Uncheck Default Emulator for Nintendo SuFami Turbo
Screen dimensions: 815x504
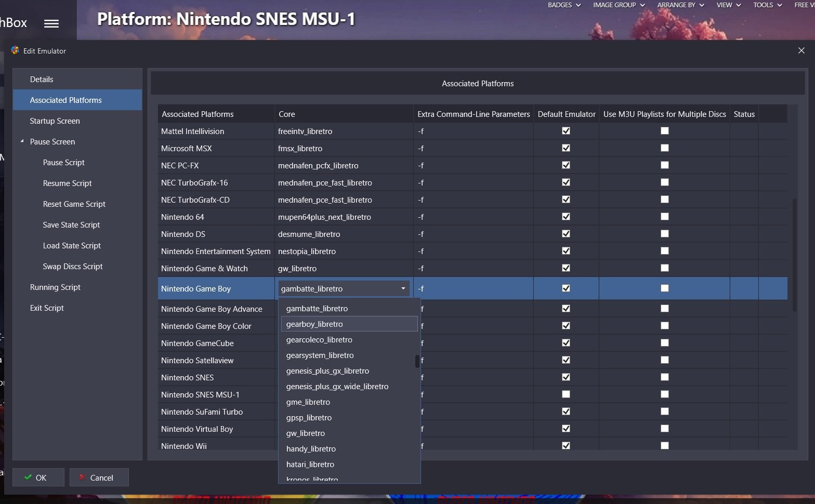(566, 412)
